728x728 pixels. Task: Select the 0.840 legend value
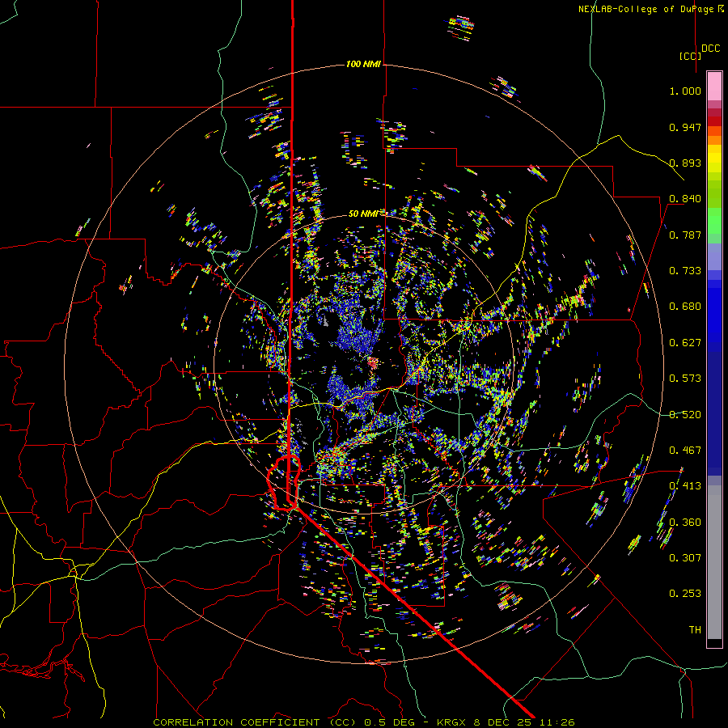pos(685,199)
